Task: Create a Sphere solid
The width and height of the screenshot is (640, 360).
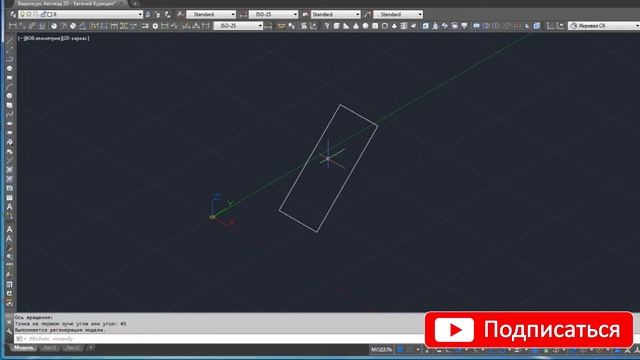Action: coord(365,26)
